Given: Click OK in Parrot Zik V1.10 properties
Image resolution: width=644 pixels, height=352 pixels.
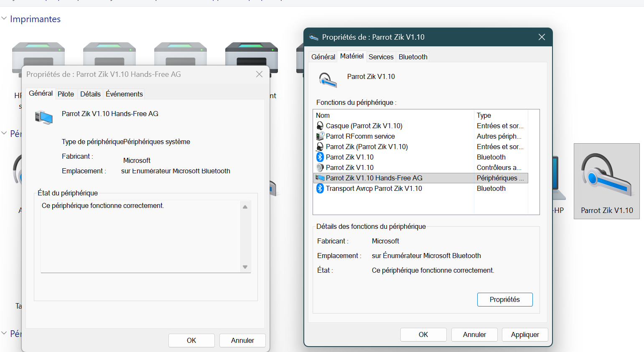Looking at the screenshot, I should point(423,334).
